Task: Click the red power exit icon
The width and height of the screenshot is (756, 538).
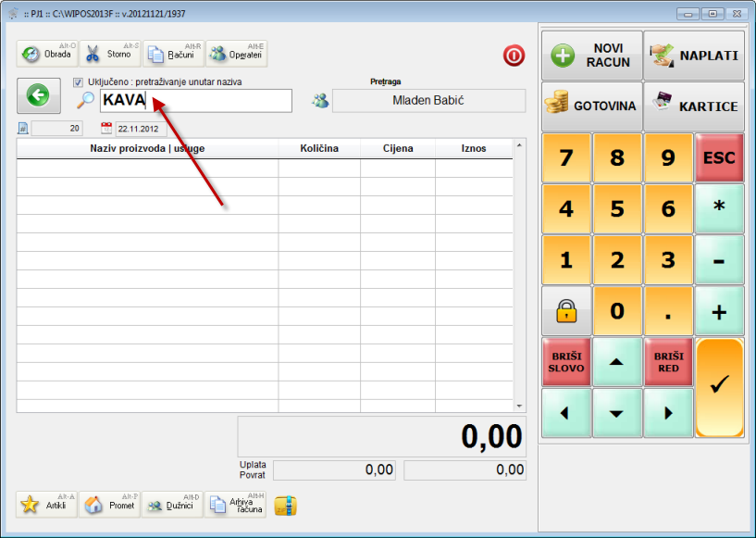Action: click(514, 56)
